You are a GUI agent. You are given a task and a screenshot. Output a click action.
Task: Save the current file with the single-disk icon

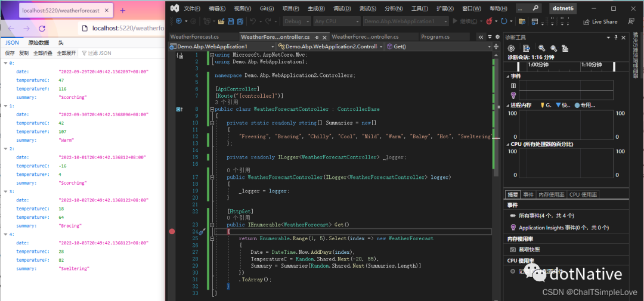click(x=230, y=21)
